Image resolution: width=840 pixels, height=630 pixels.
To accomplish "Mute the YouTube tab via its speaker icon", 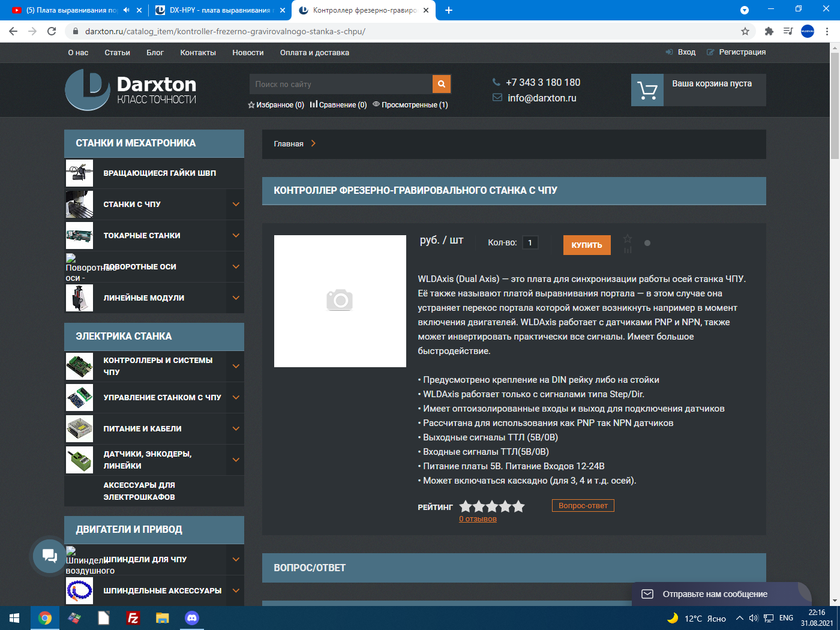I will (126, 10).
